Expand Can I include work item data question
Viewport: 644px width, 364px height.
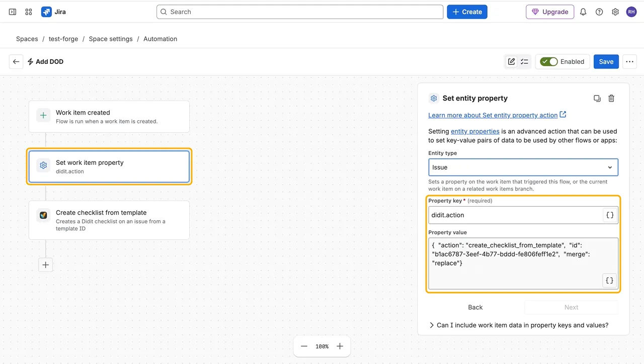pyautogui.click(x=519, y=325)
